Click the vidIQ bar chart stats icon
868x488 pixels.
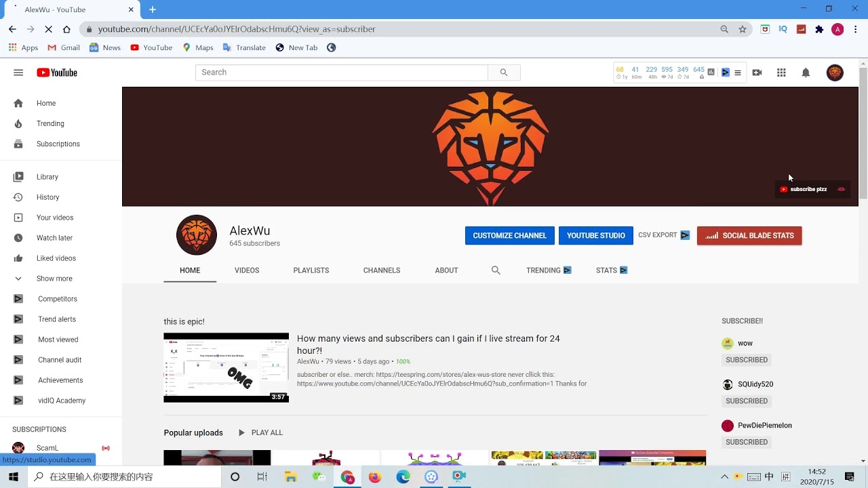coord(711,72)
